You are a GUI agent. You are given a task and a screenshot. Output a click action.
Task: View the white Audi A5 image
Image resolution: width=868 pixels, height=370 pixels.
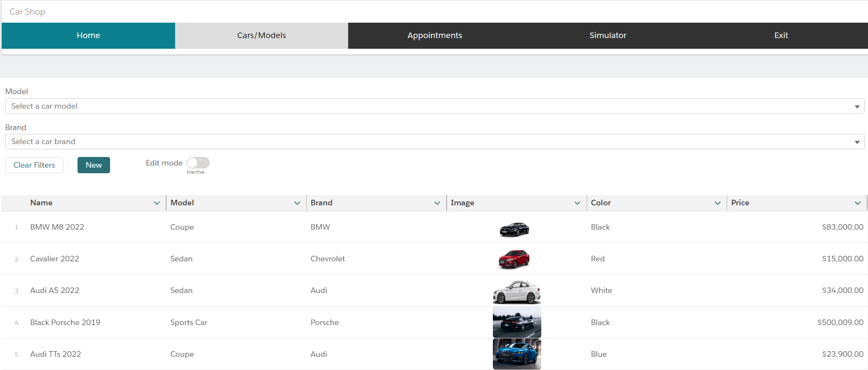pyautogui.click(x=517, y=292)
